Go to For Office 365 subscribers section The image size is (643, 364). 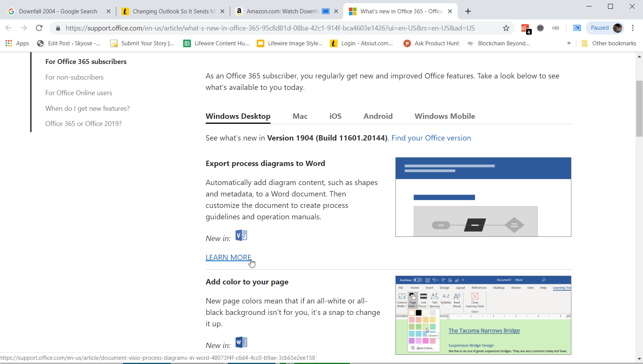(x=86, y=62)
